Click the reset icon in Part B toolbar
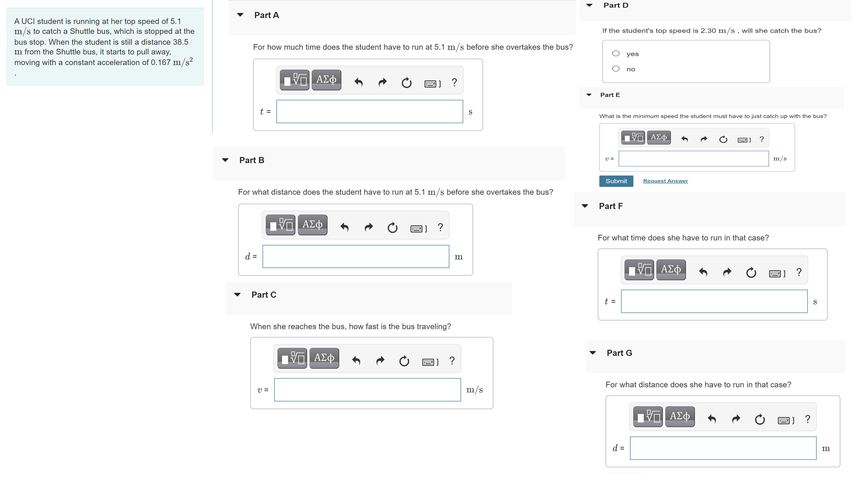Viewport: 868px width, 488px height. click(x=392, y=228)
